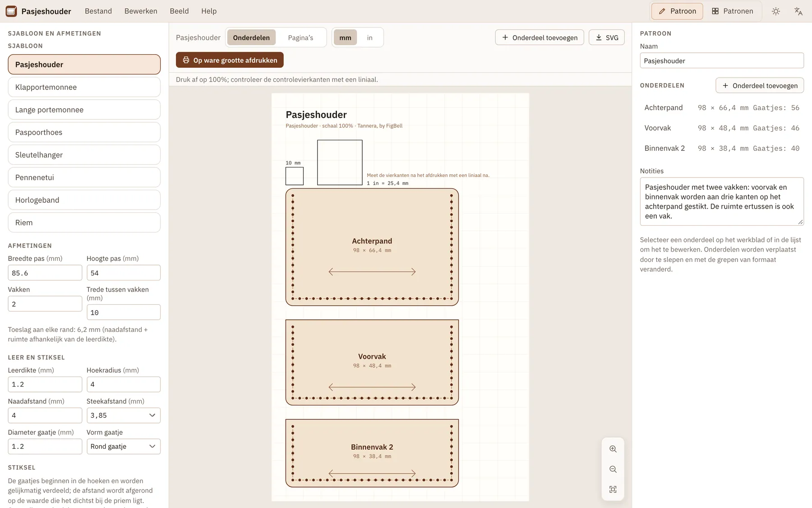Screen dimensions: 812x508
Task: Select Voorvak row in the parts list
Action: [722, 128]
